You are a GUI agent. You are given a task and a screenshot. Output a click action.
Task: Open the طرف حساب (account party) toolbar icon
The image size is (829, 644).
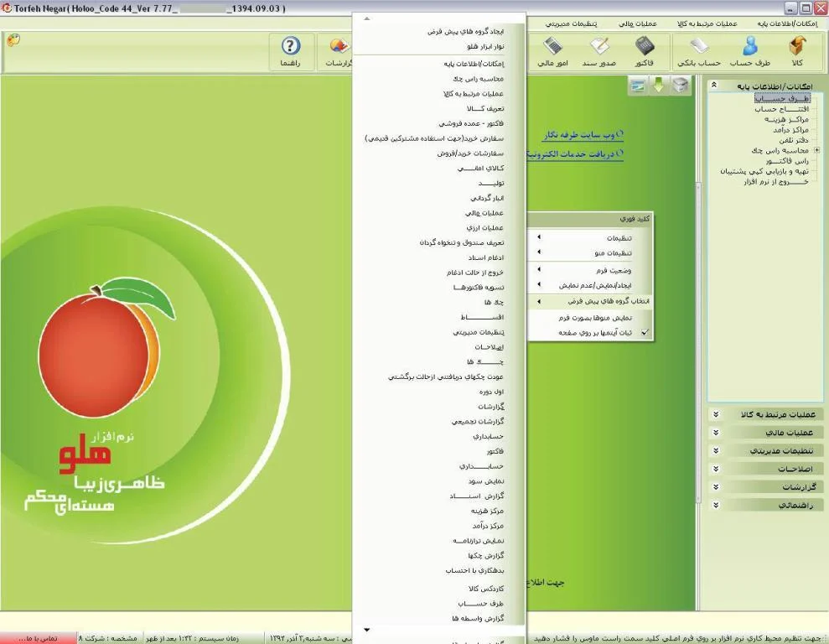(x=749, y=52)
